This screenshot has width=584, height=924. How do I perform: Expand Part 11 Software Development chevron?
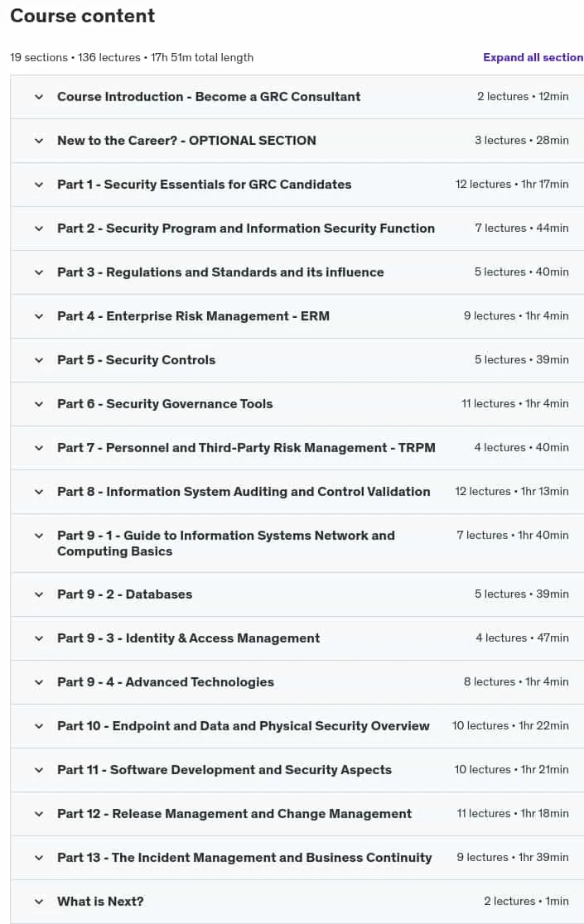coord(39,770)
